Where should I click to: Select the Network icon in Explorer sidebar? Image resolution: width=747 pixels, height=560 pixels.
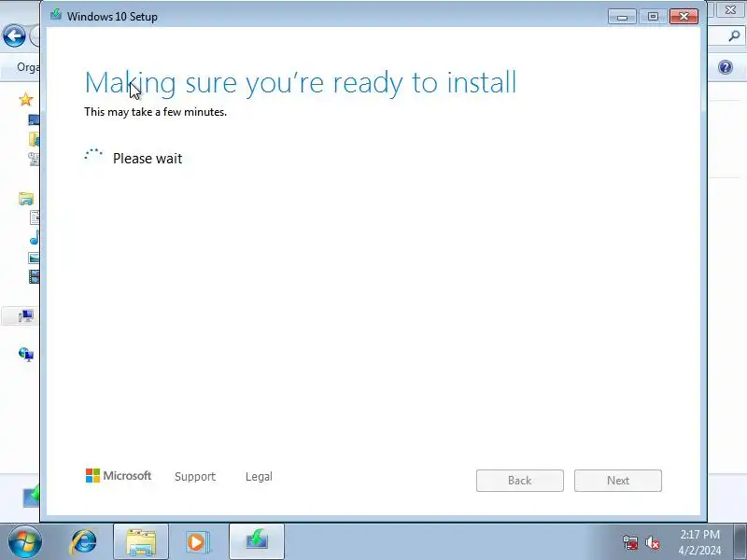26,355
